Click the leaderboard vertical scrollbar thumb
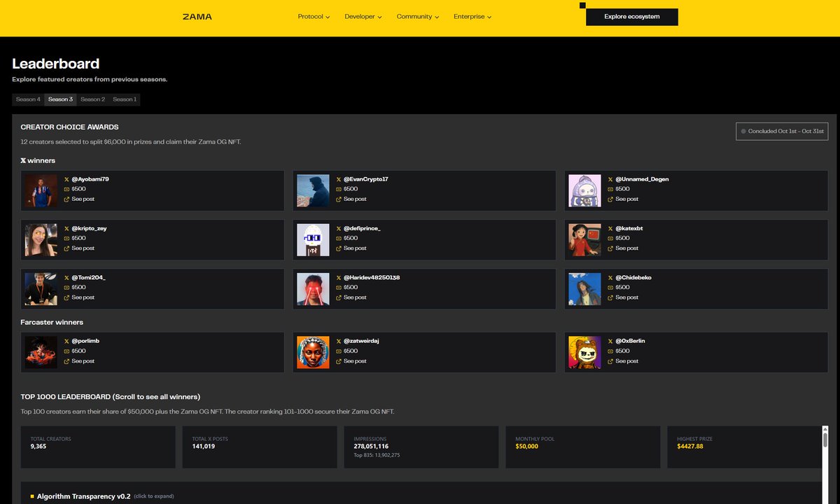This screenshot has width=840, height=504. (825, 440)
